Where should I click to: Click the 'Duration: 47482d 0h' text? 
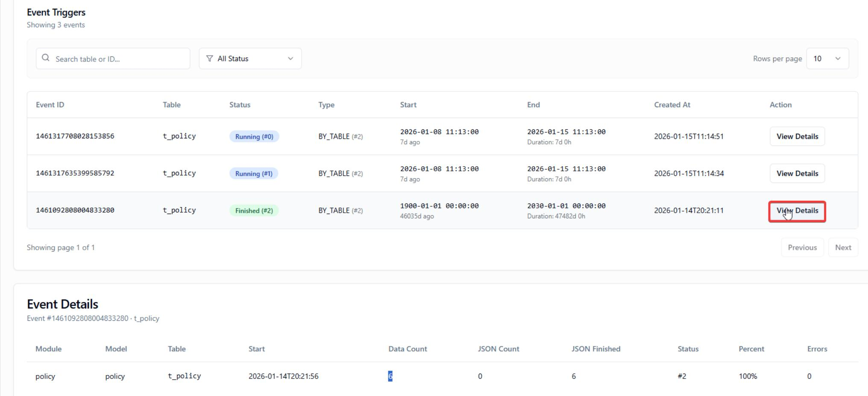pyautogui.click(x=556, y=216)
